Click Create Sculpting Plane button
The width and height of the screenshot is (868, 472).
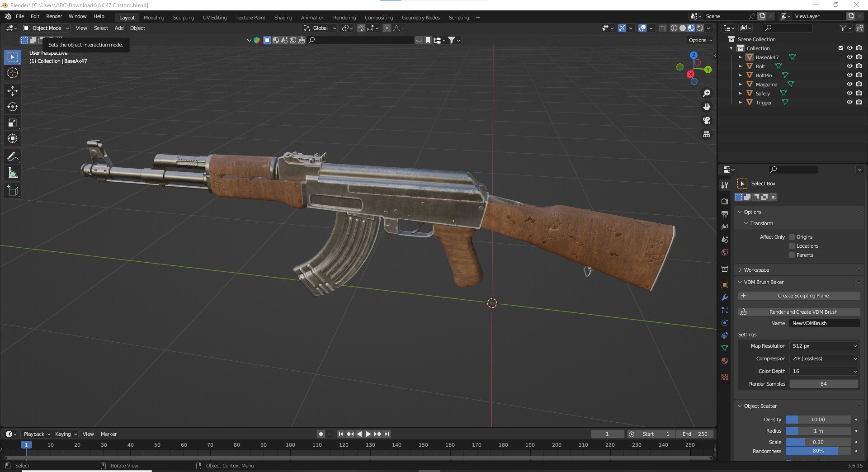(799, 296)
